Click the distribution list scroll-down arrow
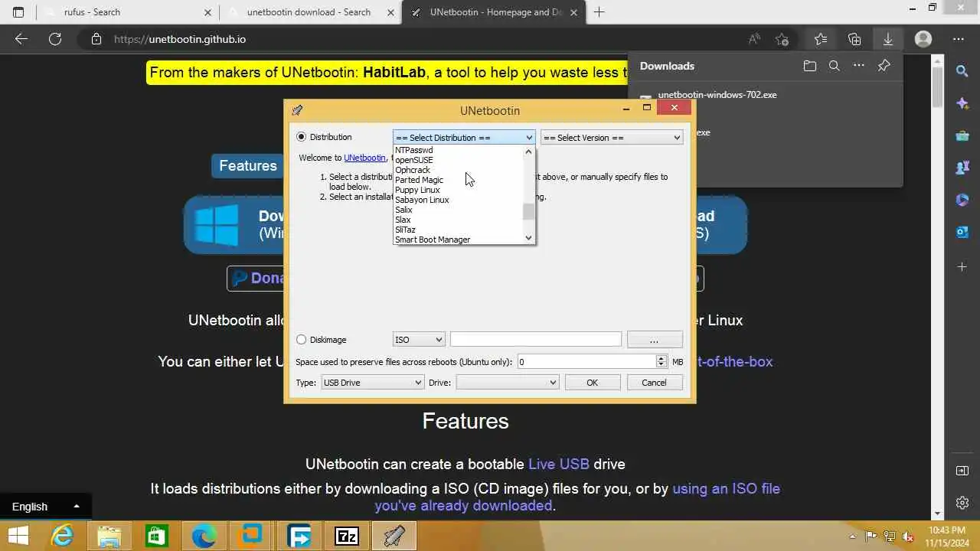This screenshot has width=980, height=551. pos(528,238)
